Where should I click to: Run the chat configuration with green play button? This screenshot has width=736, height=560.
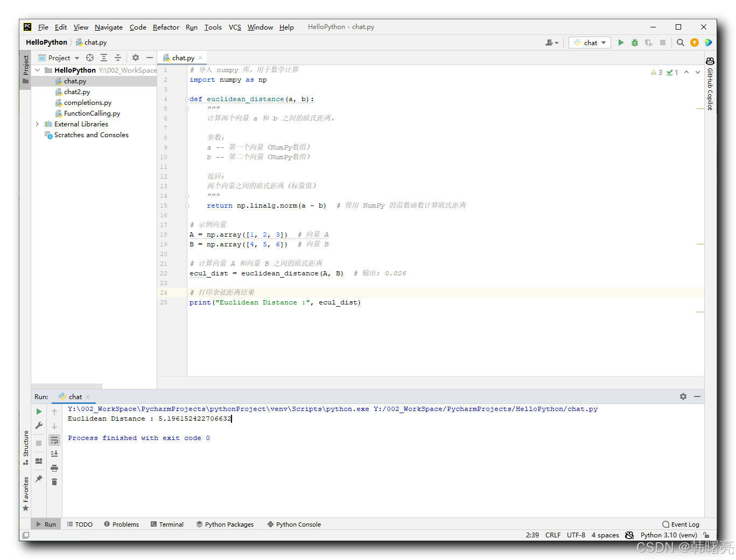tap(621, 42)
